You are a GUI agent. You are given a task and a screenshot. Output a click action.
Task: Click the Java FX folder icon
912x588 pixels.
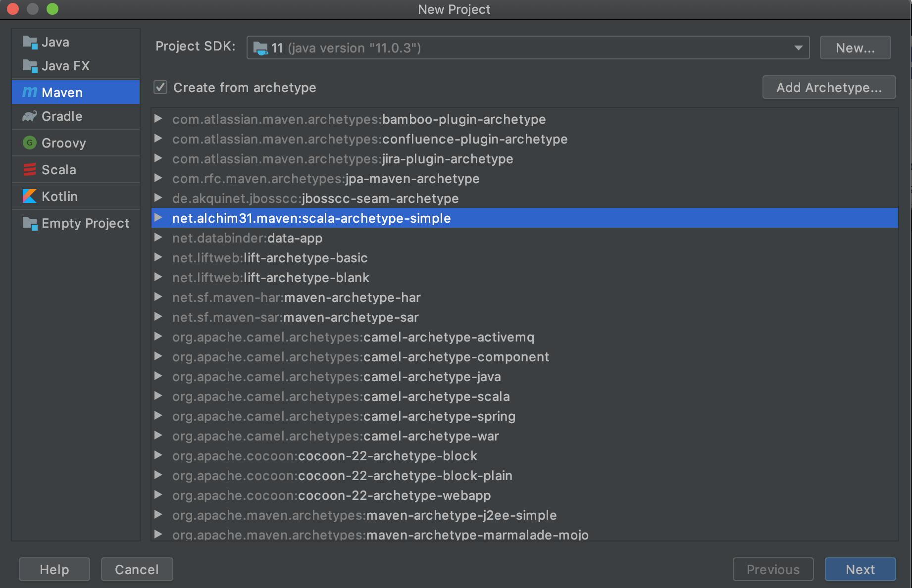tap(30, 66)
